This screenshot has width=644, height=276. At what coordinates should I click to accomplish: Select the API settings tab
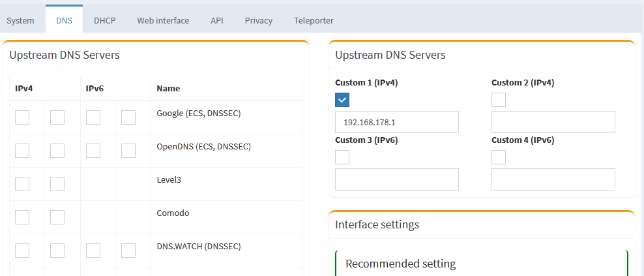[x=217, y=20]
